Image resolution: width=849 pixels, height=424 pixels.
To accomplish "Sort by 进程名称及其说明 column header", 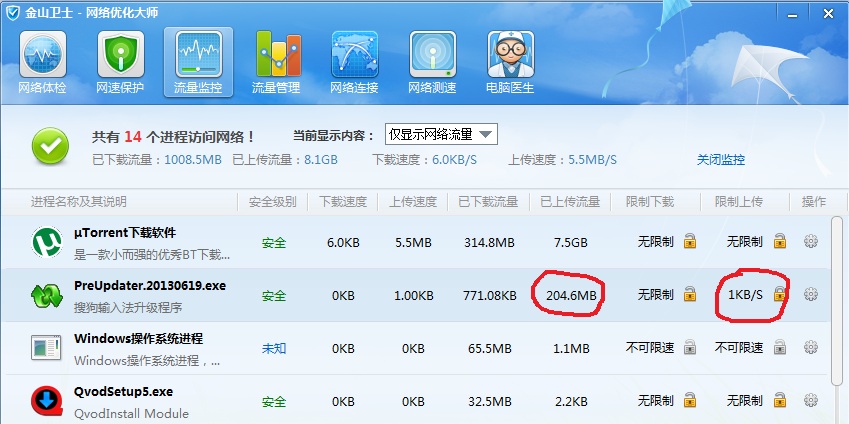I will [x=79, y=202].
